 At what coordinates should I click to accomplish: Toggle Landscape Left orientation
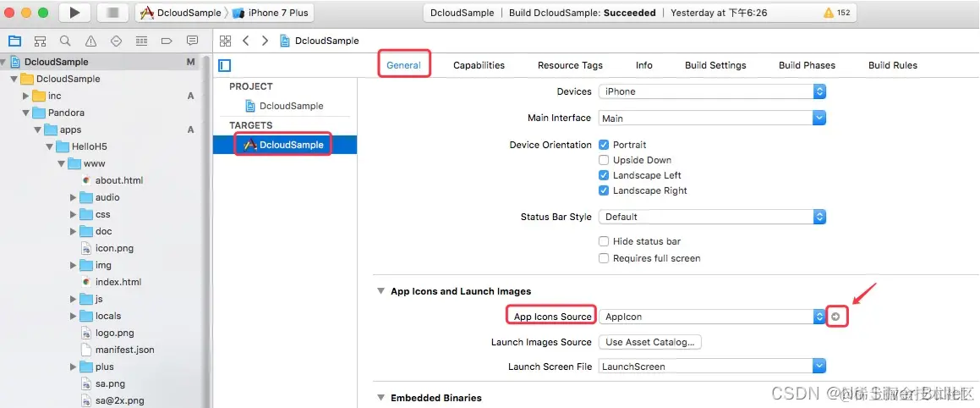coord(604,175)
